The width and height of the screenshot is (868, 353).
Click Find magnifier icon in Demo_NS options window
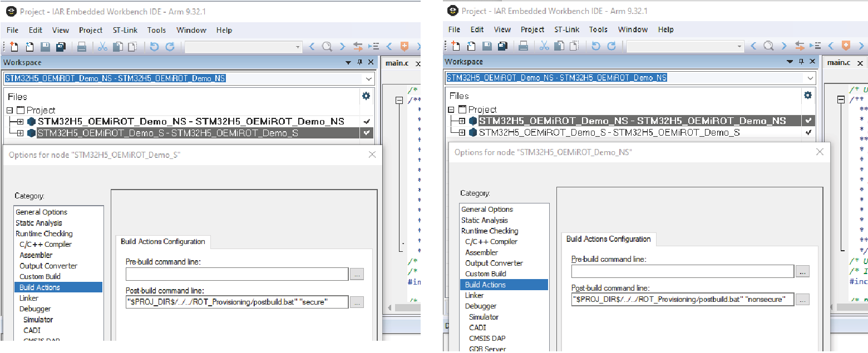pyautogui.click(x=769, y=46)
